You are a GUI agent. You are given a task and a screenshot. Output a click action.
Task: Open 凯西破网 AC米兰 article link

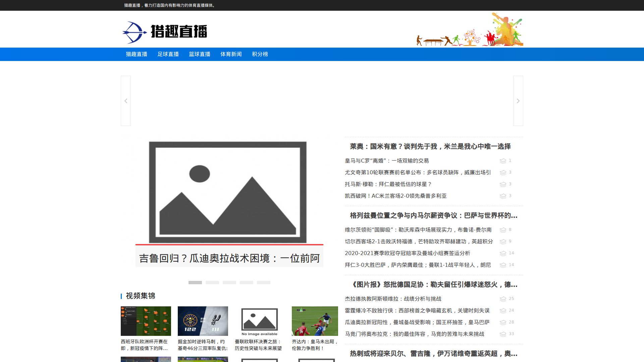[x=396, y=196]
